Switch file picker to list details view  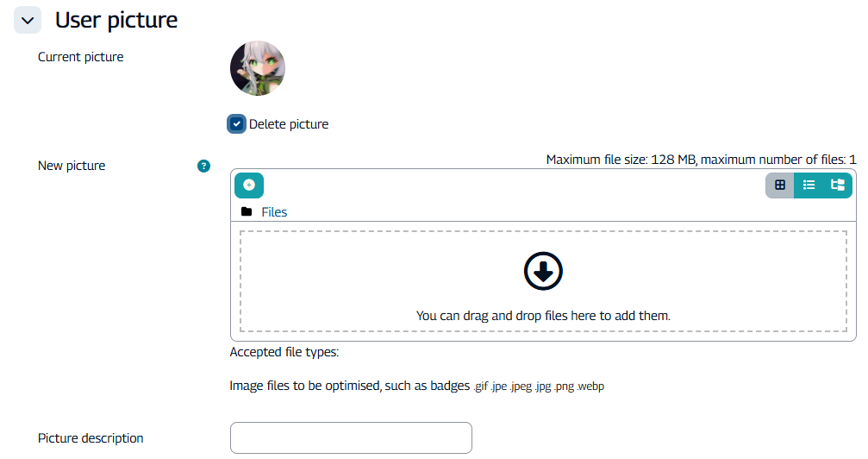pos(809,185)
